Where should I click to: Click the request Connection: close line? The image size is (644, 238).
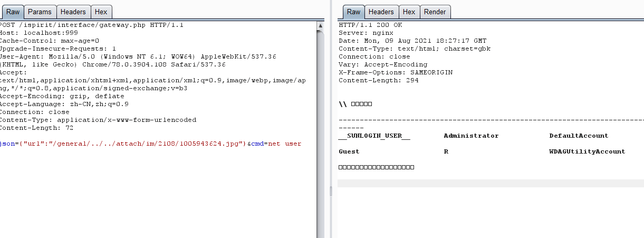[35, 112]
